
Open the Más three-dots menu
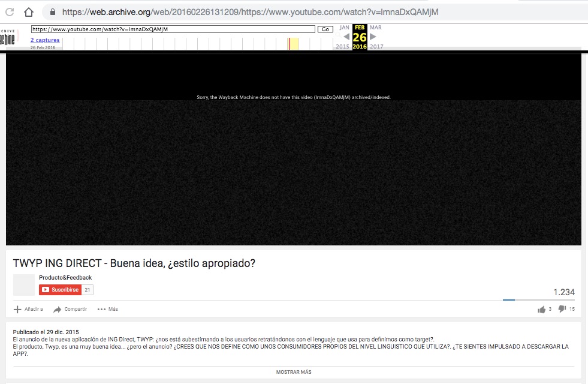[101, 310]
